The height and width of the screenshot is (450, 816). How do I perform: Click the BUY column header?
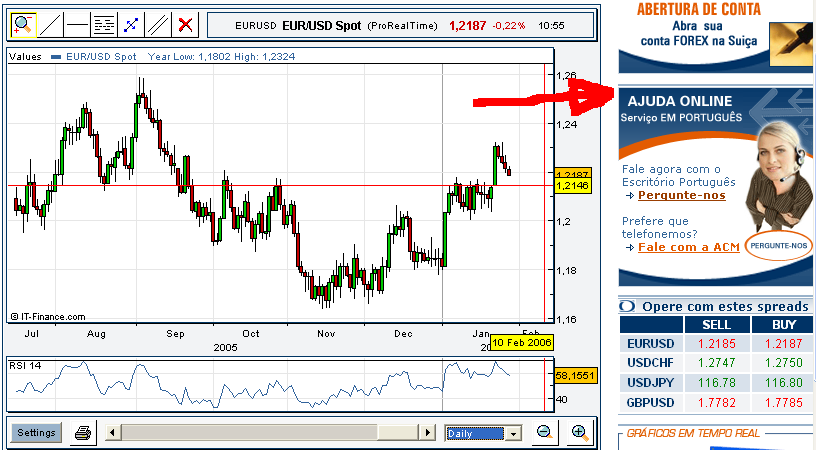tap(783, 325)
